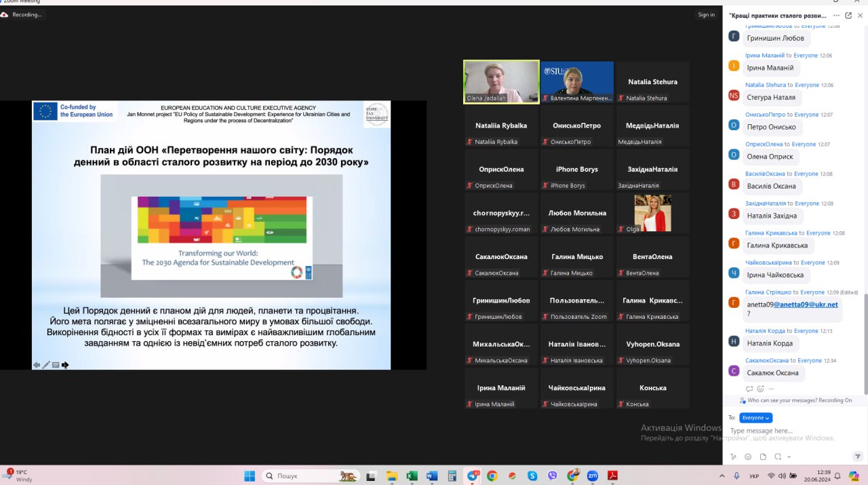Open the slide list menu icon

(56, 365)
